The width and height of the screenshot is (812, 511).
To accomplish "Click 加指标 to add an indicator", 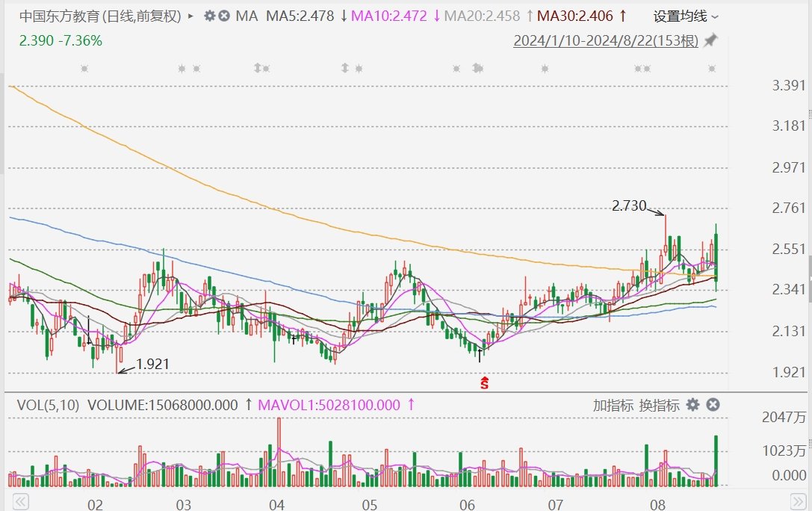I will [x=613, y=405].
